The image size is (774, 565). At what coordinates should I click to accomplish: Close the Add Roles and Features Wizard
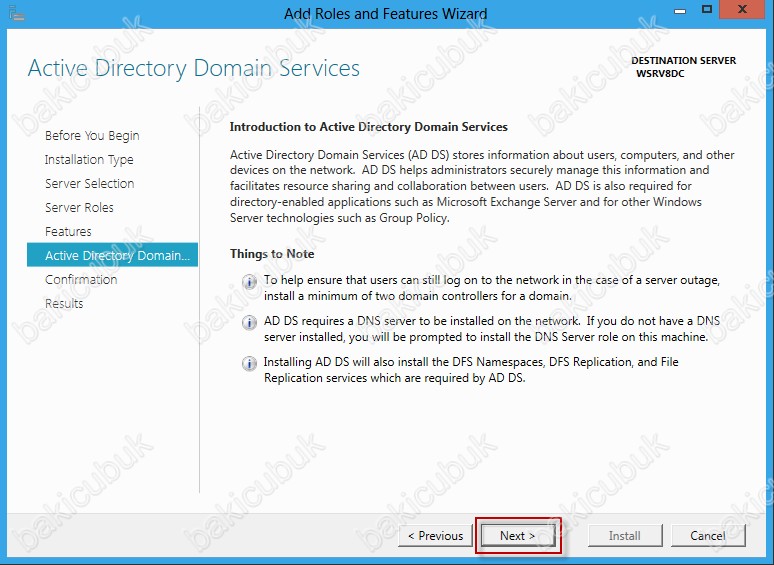point(742,10)
